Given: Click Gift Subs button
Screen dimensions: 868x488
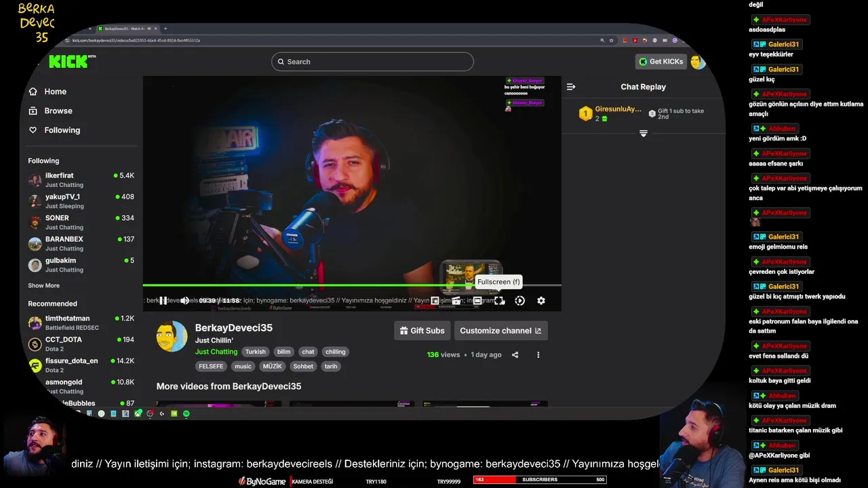Looking at the screenshot, I should (x=422, y=331).
